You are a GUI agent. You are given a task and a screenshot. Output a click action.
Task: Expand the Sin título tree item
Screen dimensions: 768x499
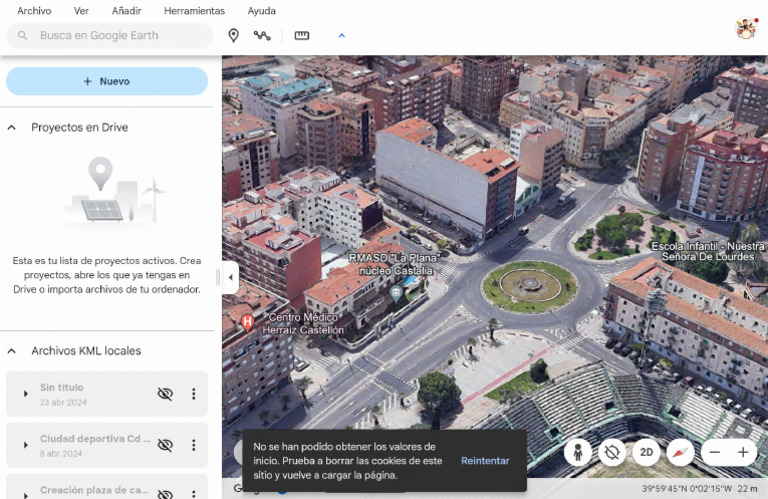(26, 394)
